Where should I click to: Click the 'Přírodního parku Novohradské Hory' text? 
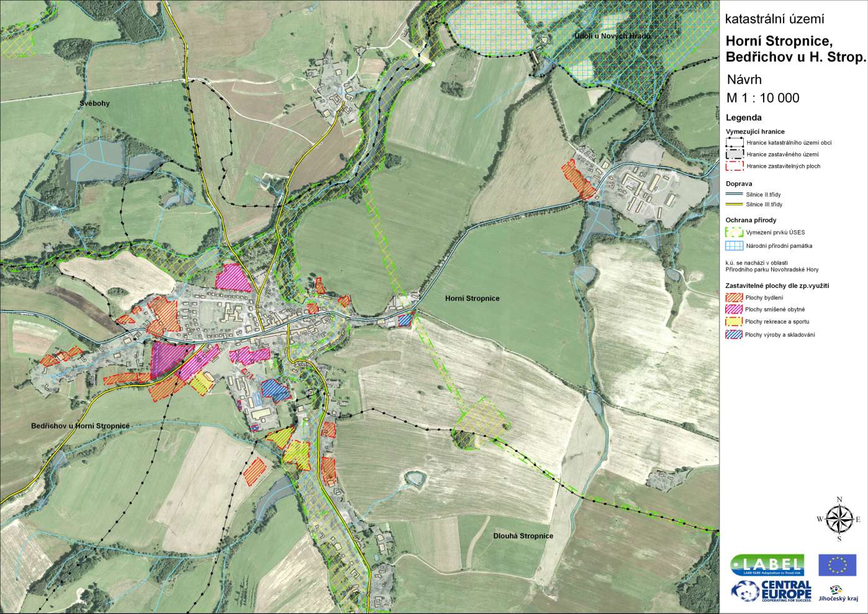click(772, 270)
